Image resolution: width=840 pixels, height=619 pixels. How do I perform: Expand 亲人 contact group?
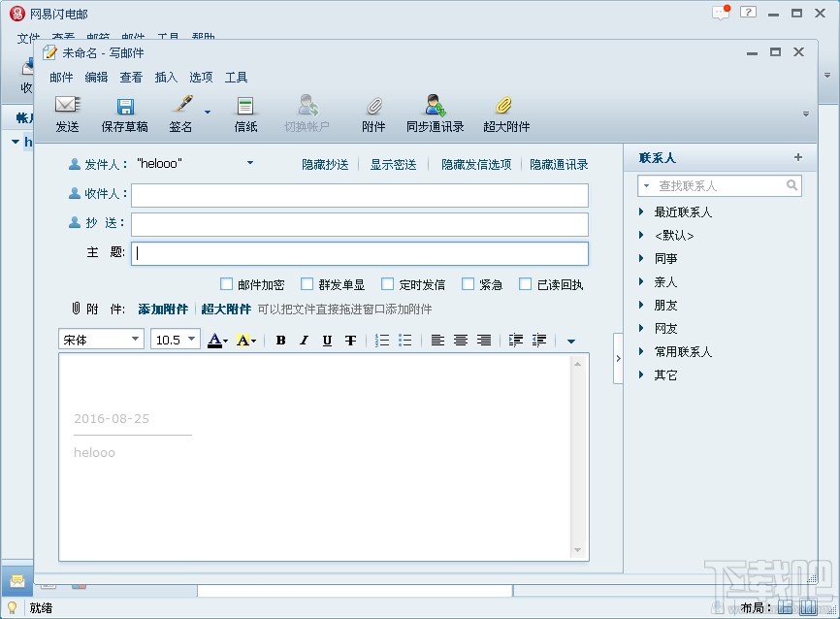[641, 281]
